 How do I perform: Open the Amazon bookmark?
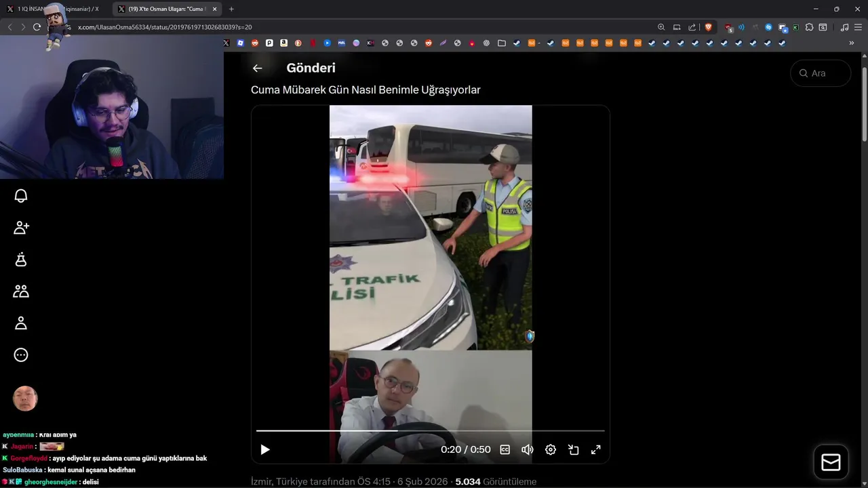pyautogui.click(x=283, y=43)
